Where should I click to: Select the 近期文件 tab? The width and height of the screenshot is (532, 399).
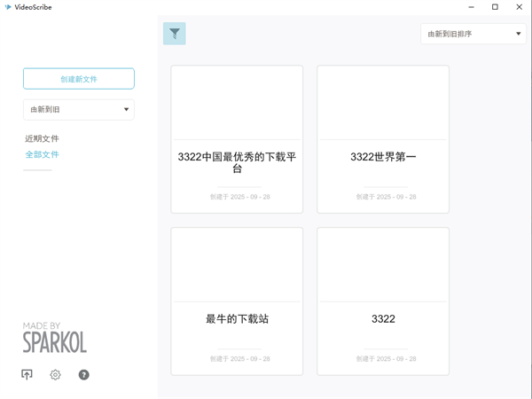[42, 138]
